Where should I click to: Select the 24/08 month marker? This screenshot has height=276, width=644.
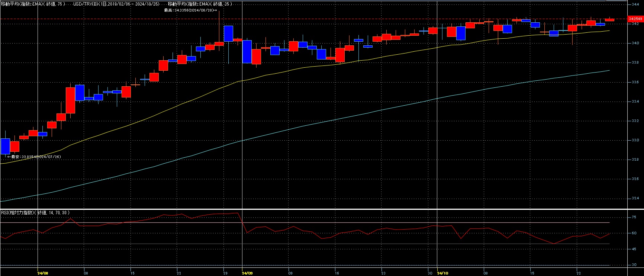(x=43, y=273)
